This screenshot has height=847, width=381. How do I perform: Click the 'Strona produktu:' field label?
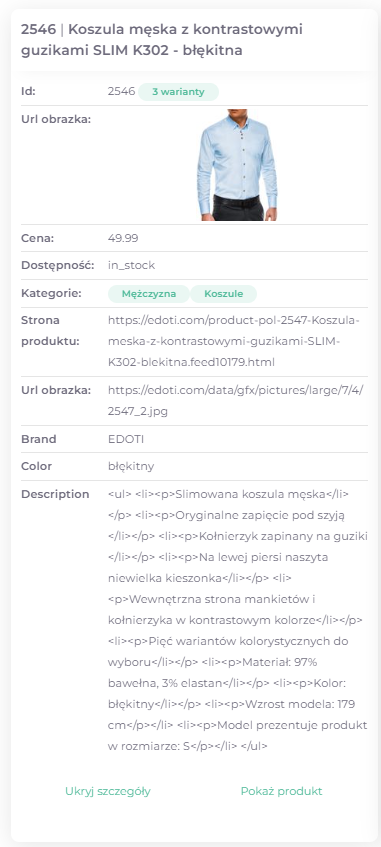coord(50,331)
